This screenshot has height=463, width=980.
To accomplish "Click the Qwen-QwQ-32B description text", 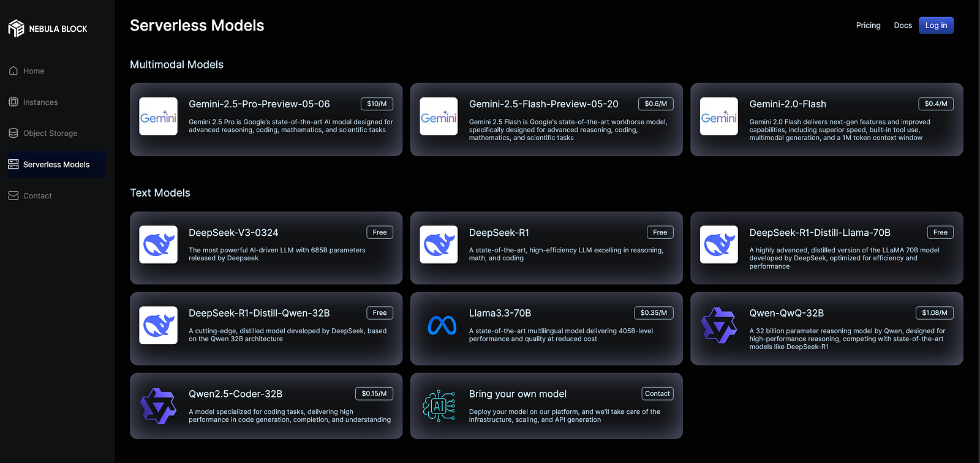I will (847, 339).
